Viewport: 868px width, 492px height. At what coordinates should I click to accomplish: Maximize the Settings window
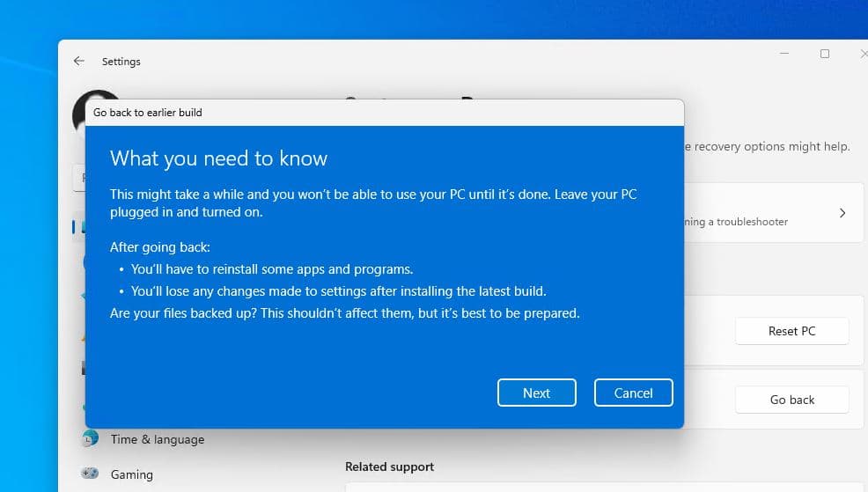click(x=824, y=54)
